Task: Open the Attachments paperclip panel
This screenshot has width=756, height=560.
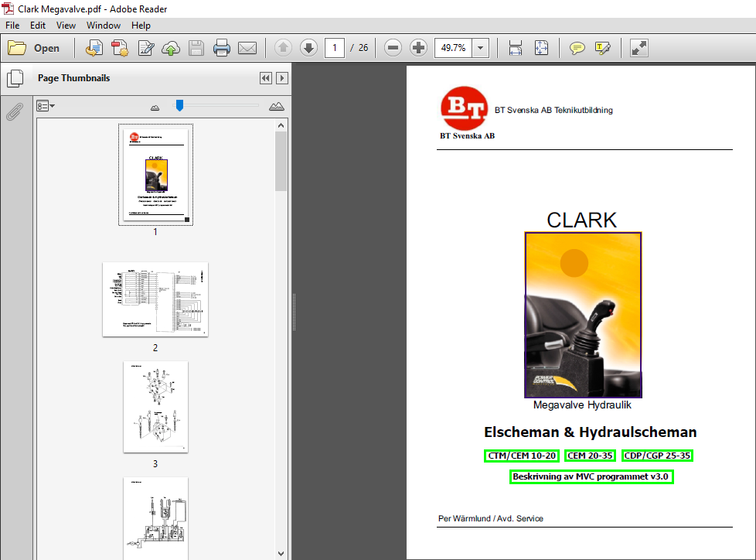Action: point(15,112)
